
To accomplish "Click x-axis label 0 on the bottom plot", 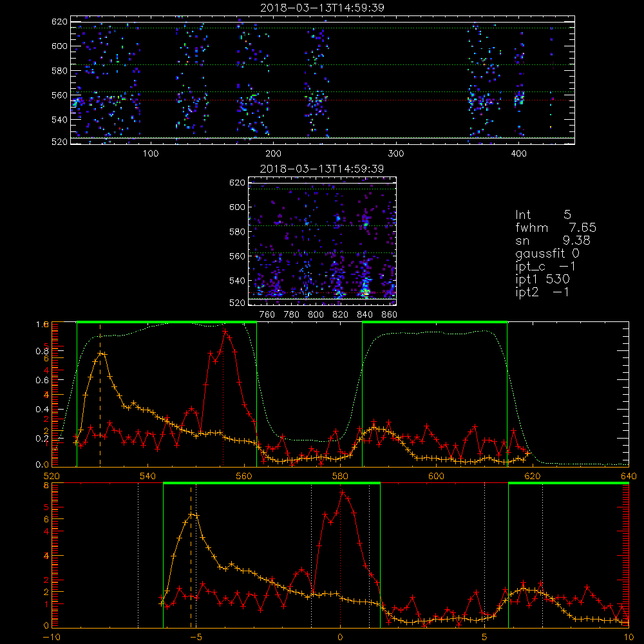I will (340, 637).
